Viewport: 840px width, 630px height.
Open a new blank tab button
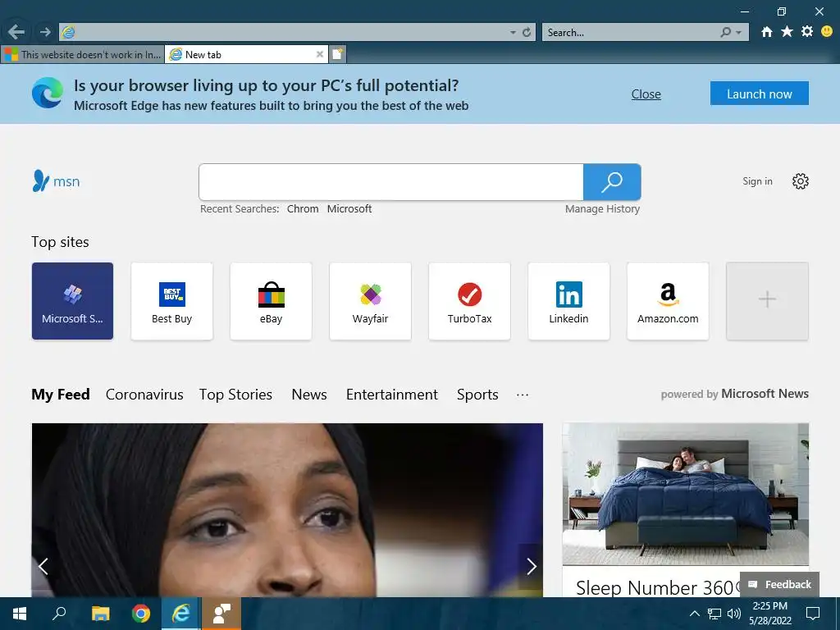pos(337,54)
